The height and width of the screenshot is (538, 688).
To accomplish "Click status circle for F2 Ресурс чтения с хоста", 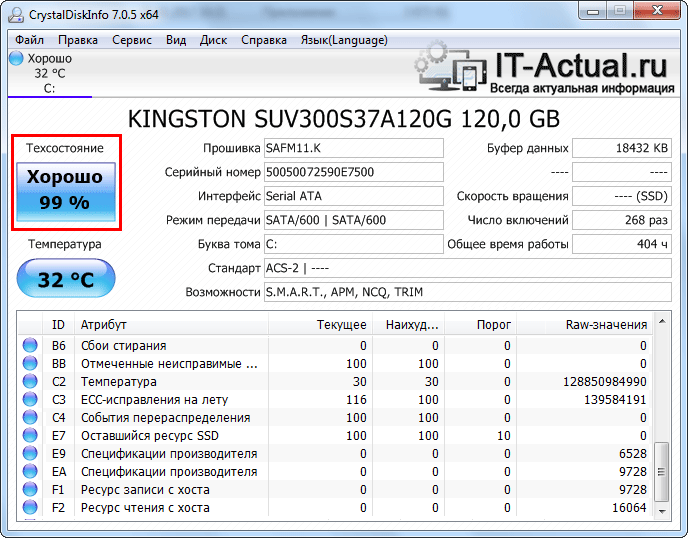I will pyautogui.click(x=30, y=507).
